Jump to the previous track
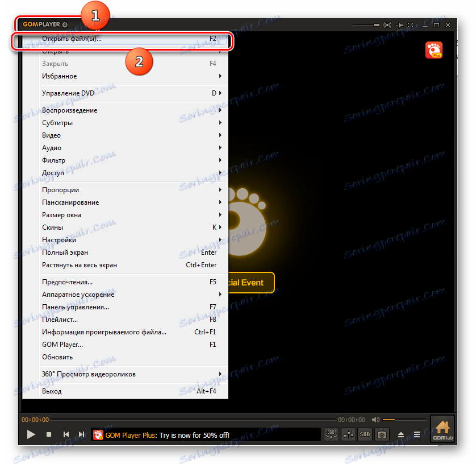The width and height of the screenshot is (476, 464). [66, 434]
